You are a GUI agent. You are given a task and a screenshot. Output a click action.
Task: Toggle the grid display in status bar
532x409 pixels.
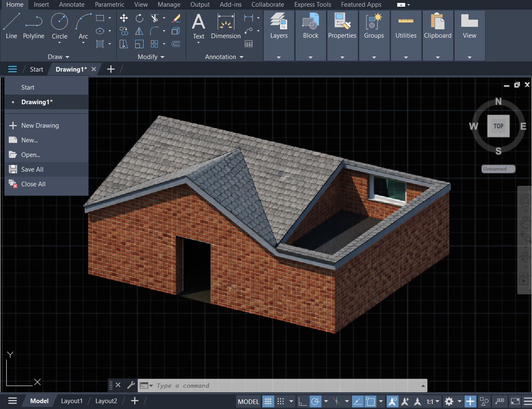(x=268, y=401)
